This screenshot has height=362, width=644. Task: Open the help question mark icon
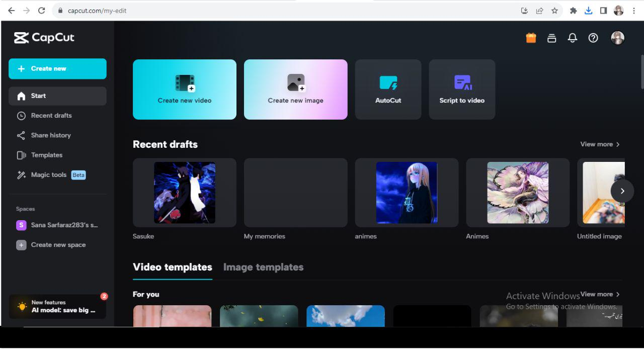point(593,38)
